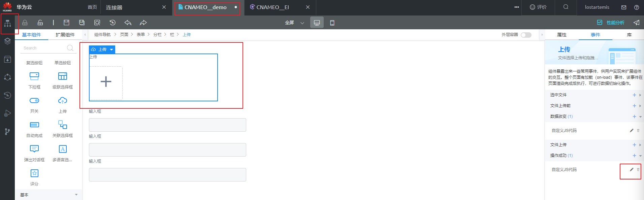The height and width of the screenshot is (200, 644).
Task: Click 页面 in the breadcrumb
Action: [124, 34]
